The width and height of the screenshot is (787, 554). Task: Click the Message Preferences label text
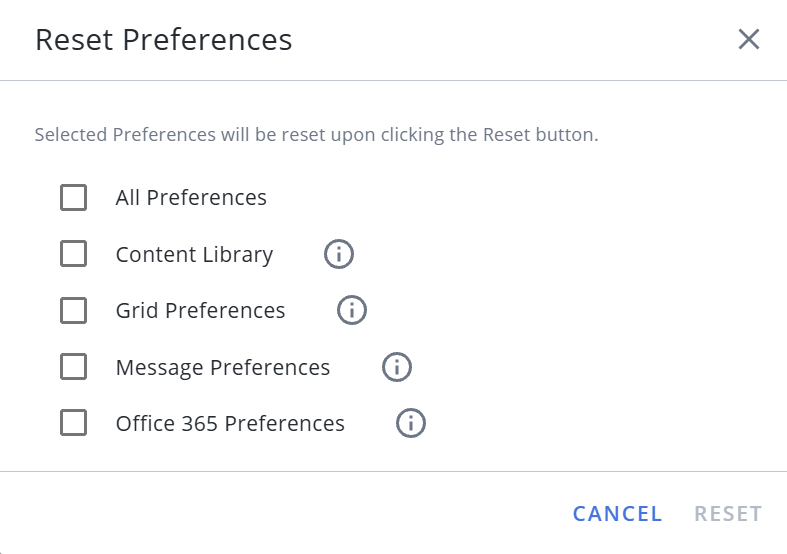click(x=223, y=368)
